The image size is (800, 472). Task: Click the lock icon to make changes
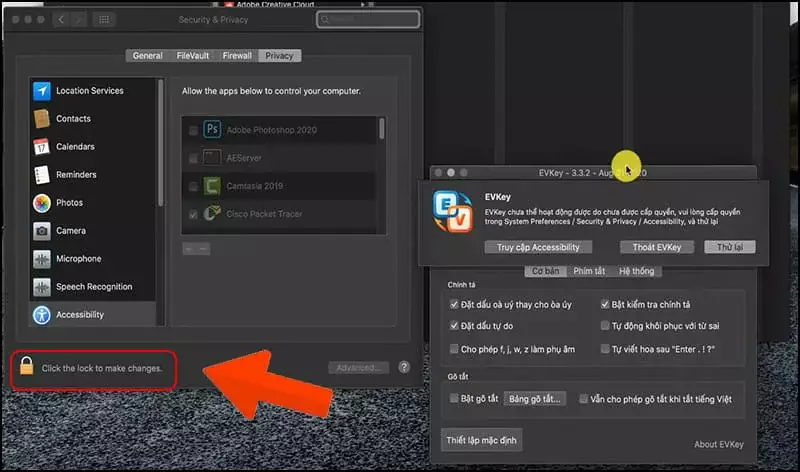coord(26,368)
